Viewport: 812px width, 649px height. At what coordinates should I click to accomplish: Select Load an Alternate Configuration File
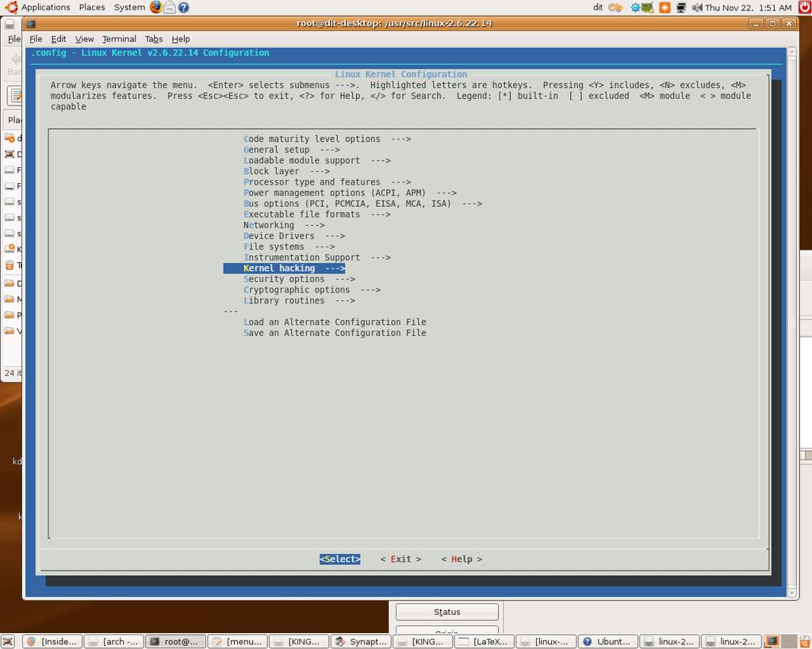click(x=335, y=322)
